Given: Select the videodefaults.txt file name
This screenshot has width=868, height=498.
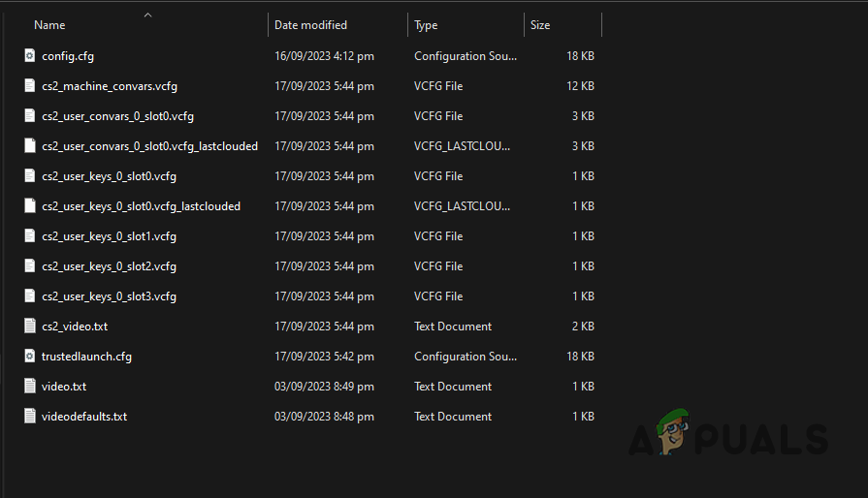Looking at the screenshot, I should click(84, 417).
